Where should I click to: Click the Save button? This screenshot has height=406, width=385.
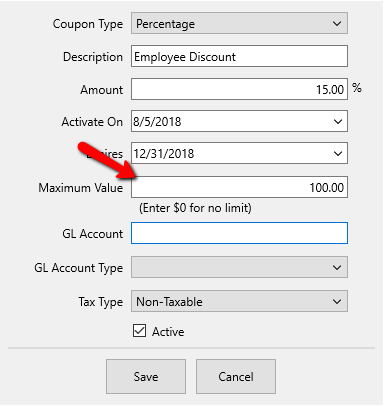(x=146, y=376)
